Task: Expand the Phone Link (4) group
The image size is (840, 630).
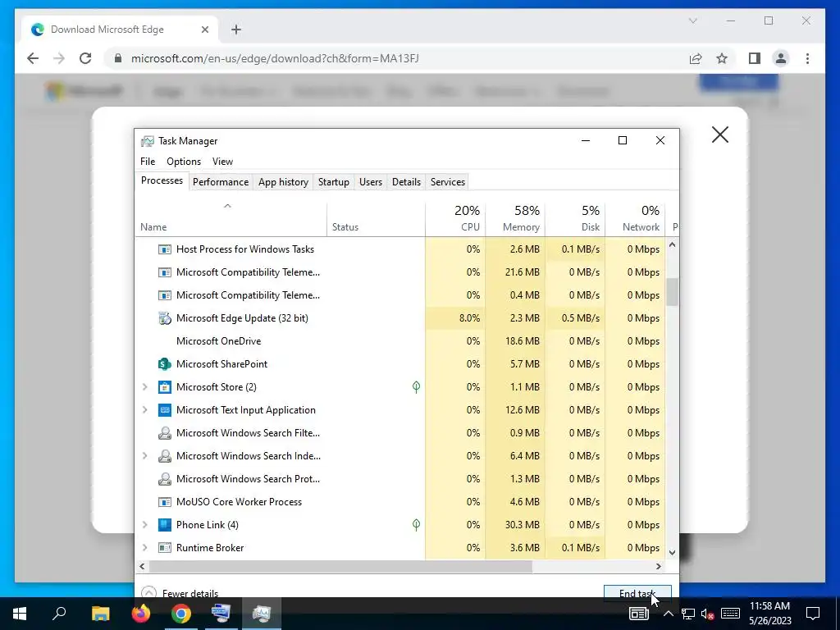Action: tap(144, 524)
